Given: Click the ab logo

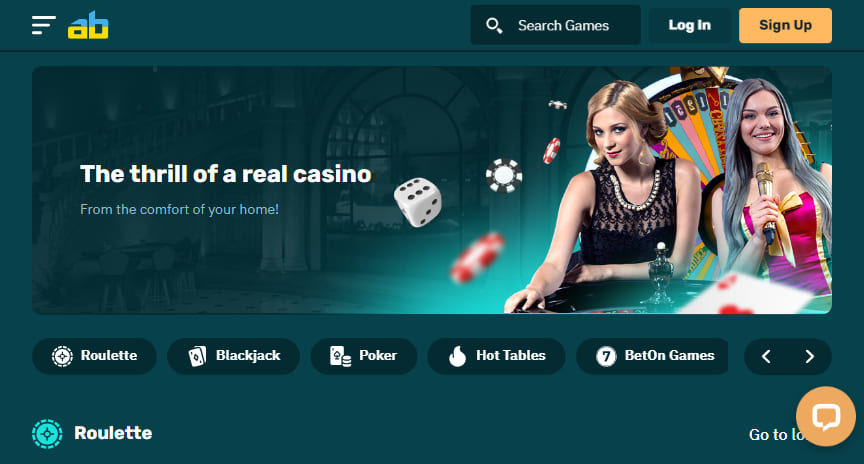Looking at the screenshot, I should click(x=88, y=25).
